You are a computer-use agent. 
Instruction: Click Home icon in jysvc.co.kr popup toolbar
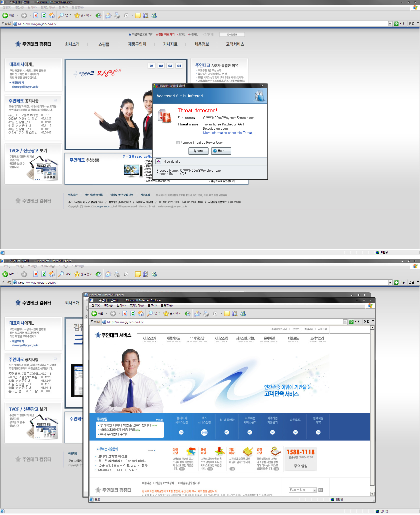click(141, 314)
